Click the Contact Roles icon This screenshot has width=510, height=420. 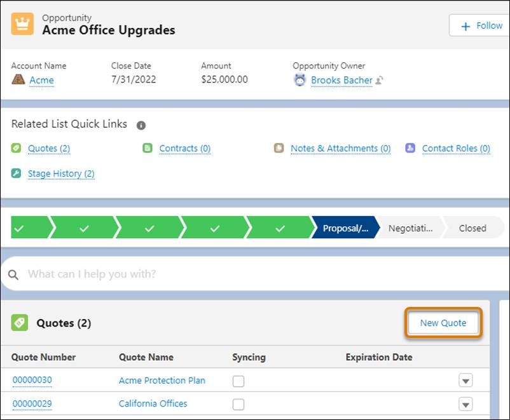[410, 148]
